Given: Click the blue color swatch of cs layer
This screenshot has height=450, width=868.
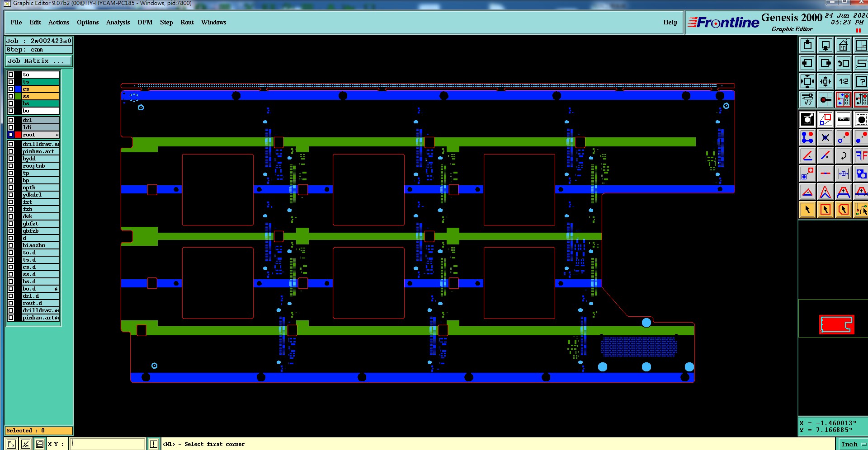Looking at the screenshot, I should coord(18,89).
